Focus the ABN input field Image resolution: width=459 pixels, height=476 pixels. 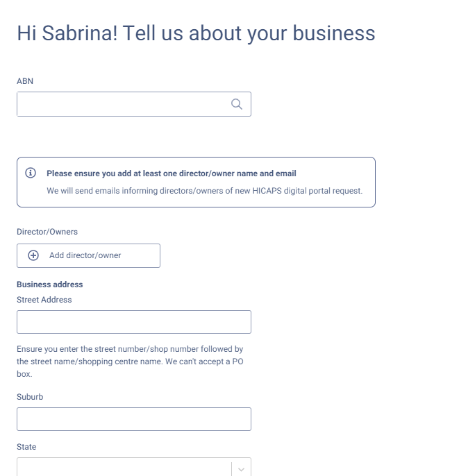point(122,104)
